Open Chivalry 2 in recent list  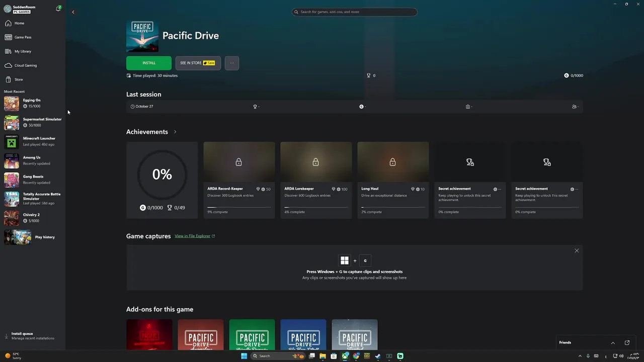tap(33, 218)
